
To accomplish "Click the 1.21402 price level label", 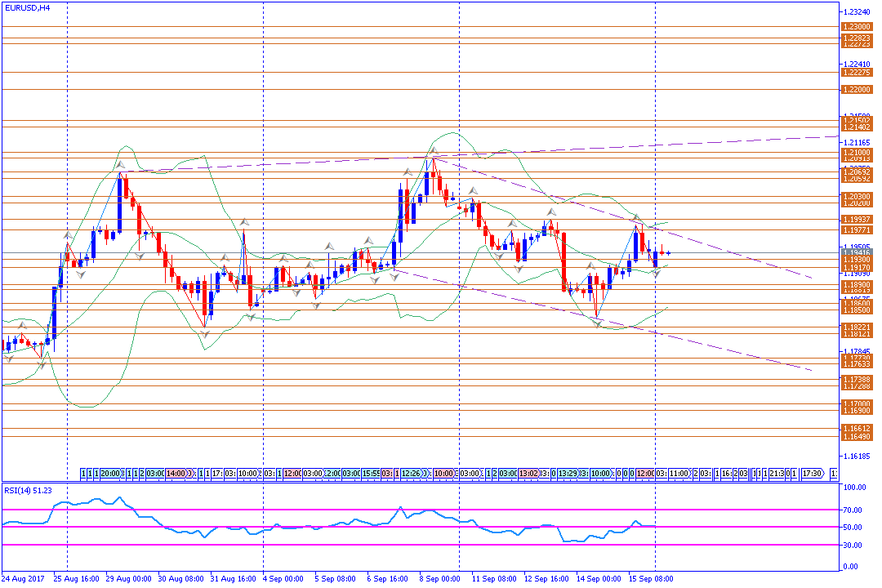I will 857,127.
